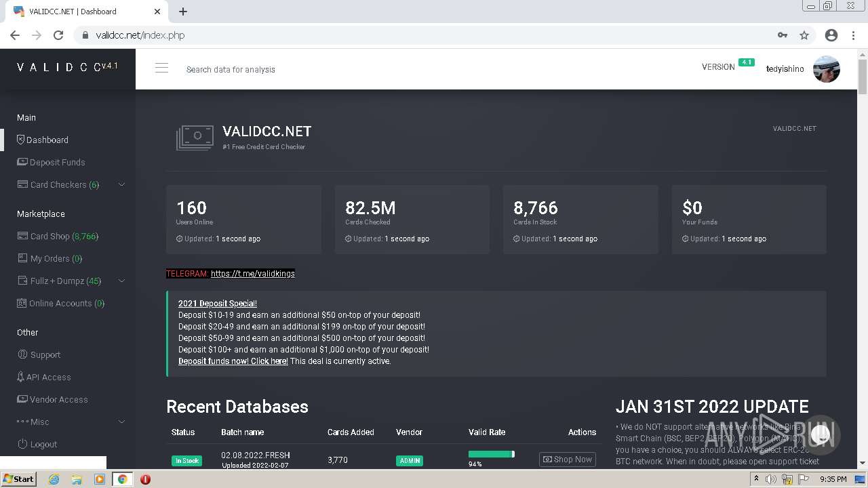Click the '2021 Deposit Special!' heading link
Viewport: 868px width, 488px height.
218,304
